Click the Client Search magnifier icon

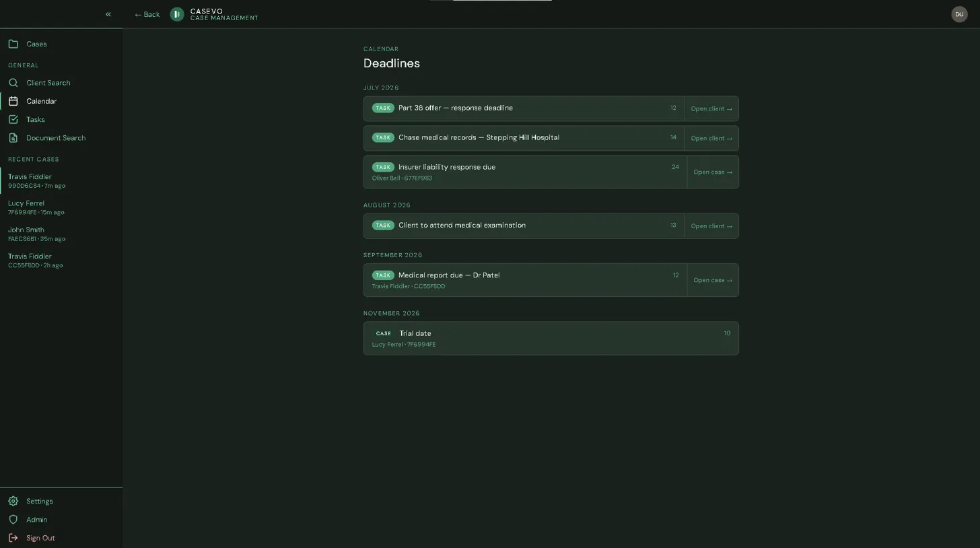[x=13, y=83]
